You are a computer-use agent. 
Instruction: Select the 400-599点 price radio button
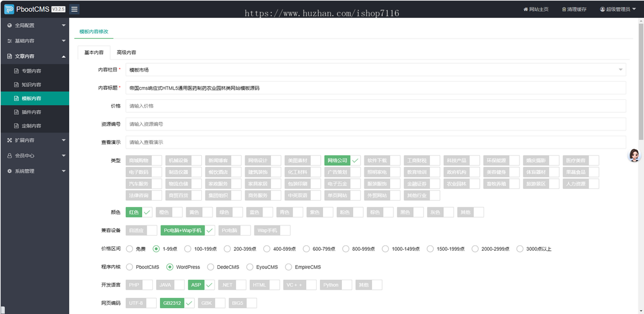[267, 249]
